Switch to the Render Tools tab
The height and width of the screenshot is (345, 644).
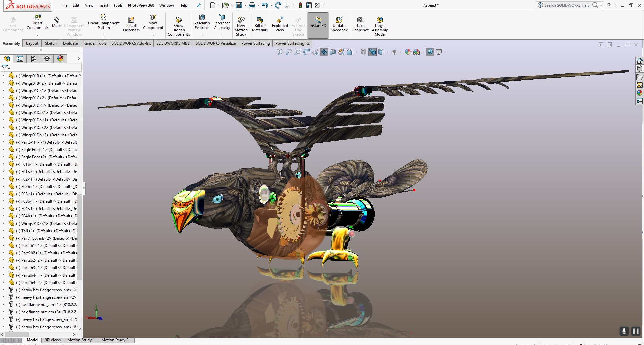pos(95,43)
